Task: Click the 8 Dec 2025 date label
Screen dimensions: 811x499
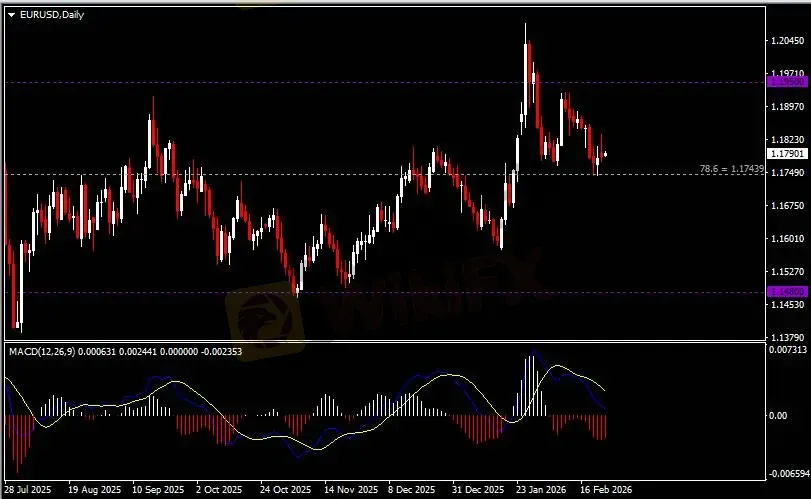Action: pyautogui.click(x=412, y=489)
